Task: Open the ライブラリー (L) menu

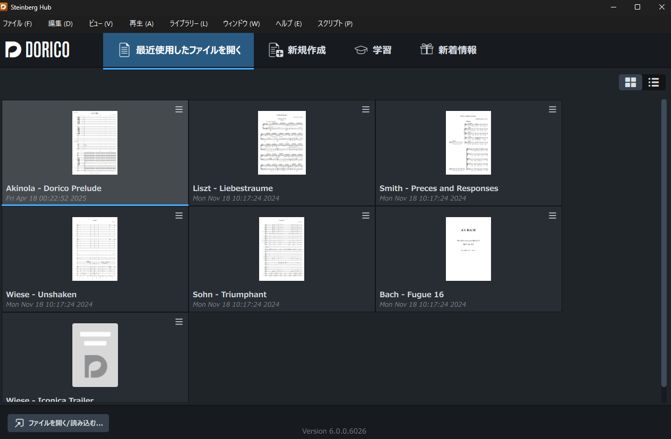Action: pos(189,24)
